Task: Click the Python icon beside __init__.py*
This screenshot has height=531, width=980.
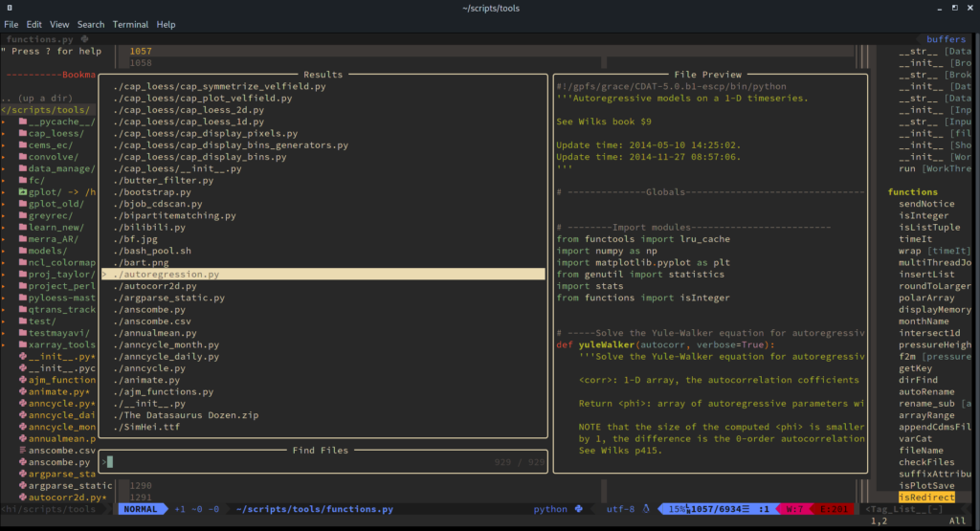Action: point(23,356)
